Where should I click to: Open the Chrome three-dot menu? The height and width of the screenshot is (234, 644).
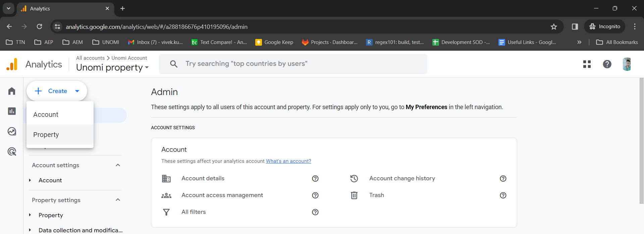click(635, 27)
